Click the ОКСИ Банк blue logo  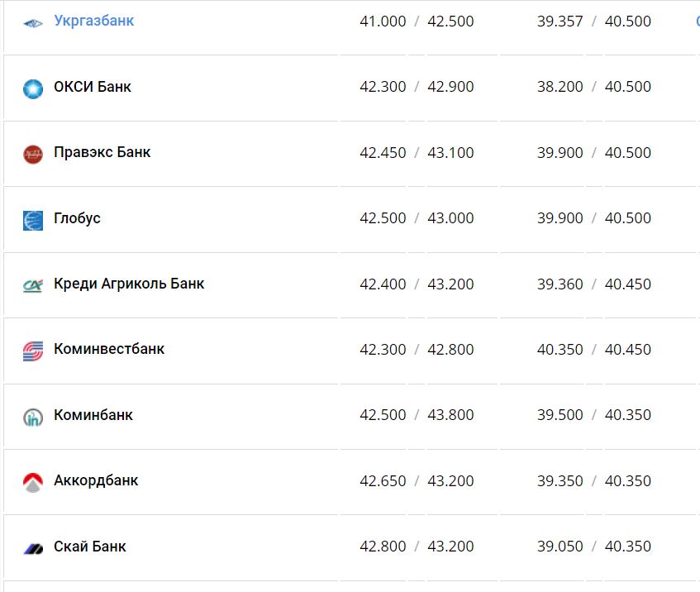(x=33, y=88)
